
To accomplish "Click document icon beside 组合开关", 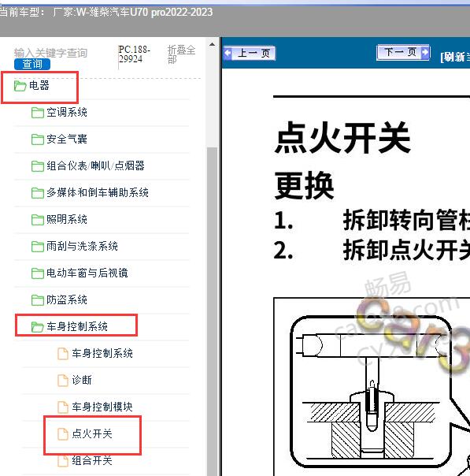I will 63,460.
